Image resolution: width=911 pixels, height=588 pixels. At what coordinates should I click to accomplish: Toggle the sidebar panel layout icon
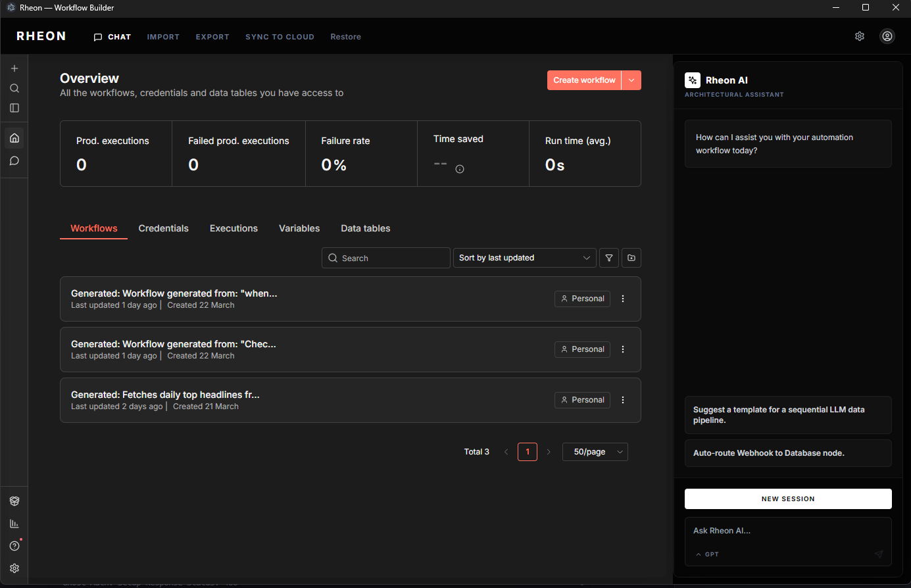point(14,108)
